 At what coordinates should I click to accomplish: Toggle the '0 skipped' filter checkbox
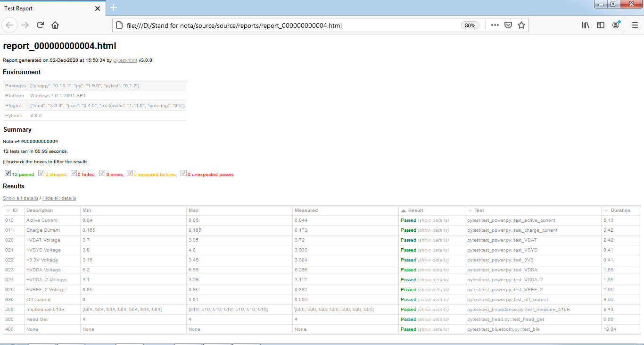(x=41, y=174)
